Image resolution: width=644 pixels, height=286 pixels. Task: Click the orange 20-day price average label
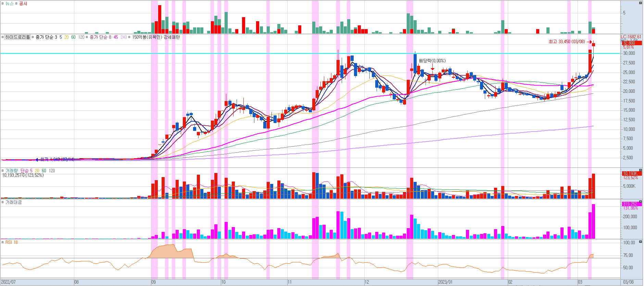pos(66,37)
